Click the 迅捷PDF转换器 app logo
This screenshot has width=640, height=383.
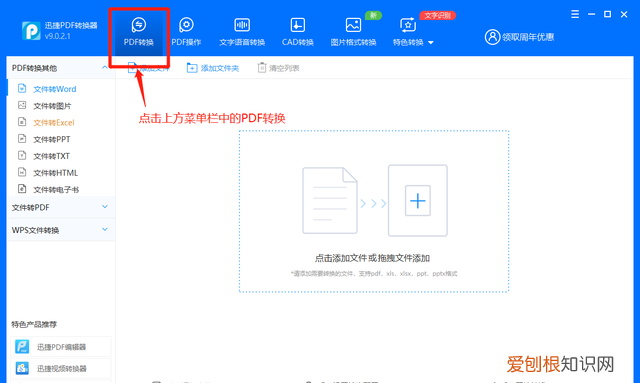pos(31,31)
